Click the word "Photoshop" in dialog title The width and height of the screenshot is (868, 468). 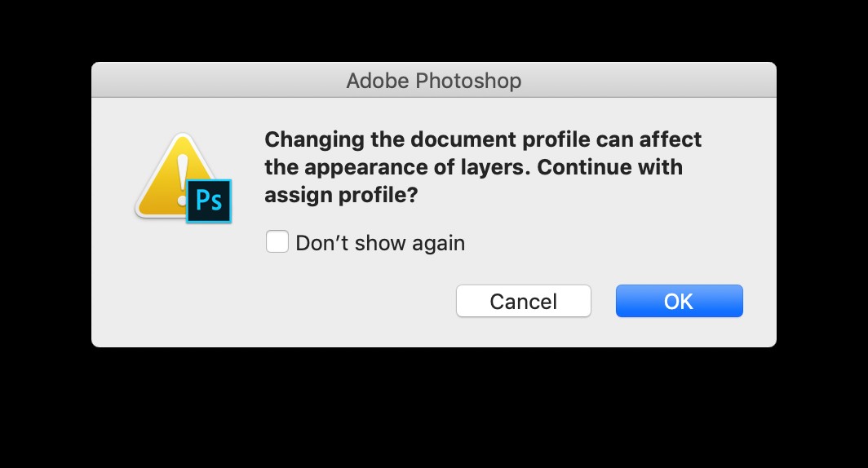[468, 82]
